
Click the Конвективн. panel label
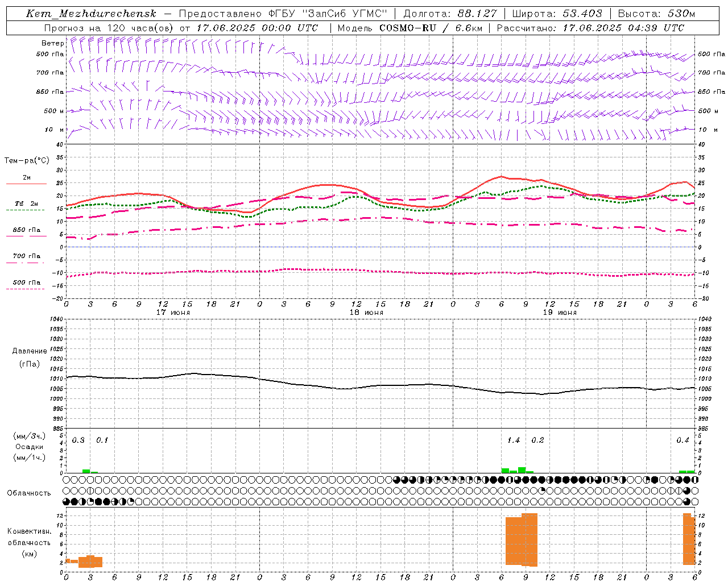pyautogui.click(x=29, y=531)
